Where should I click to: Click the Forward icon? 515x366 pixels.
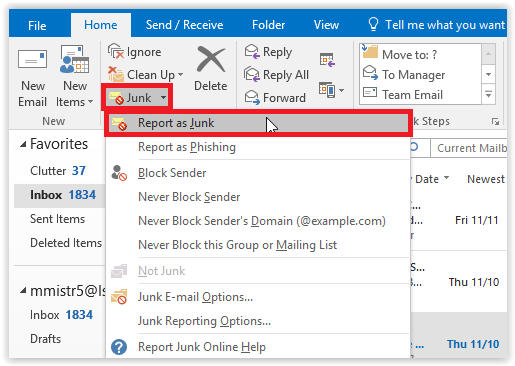click(x=252, y=97)
